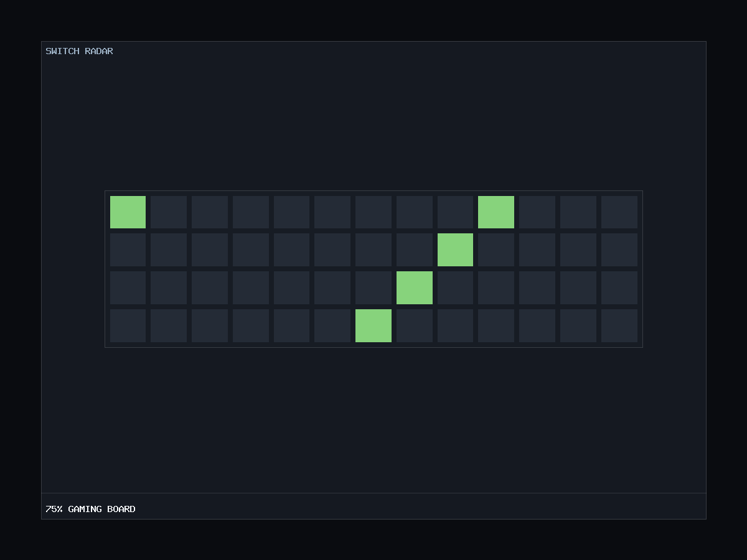This screenshot has height=560, width=747.
Task: Select the bottom-right corner key of the grid
Action: click(619, 325)
